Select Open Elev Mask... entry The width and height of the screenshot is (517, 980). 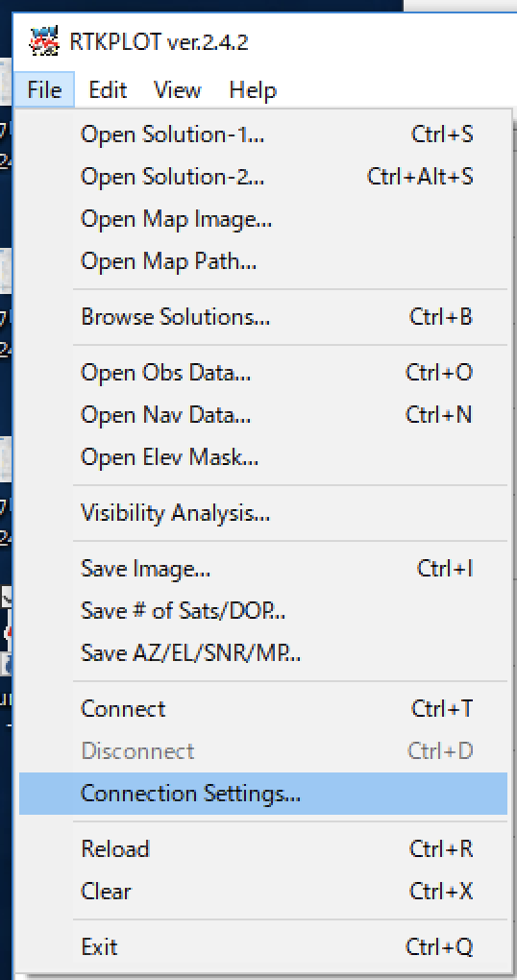263,457
